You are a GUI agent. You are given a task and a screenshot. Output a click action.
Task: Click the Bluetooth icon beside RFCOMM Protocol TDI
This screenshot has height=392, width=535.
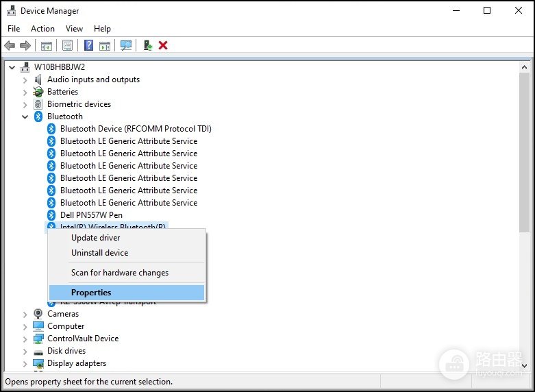(x=51, y=129)
